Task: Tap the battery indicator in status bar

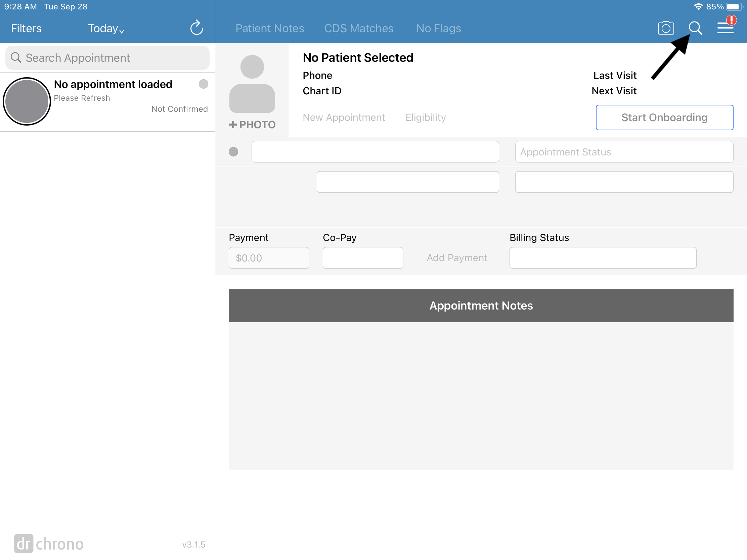Action: pos(735,7)
